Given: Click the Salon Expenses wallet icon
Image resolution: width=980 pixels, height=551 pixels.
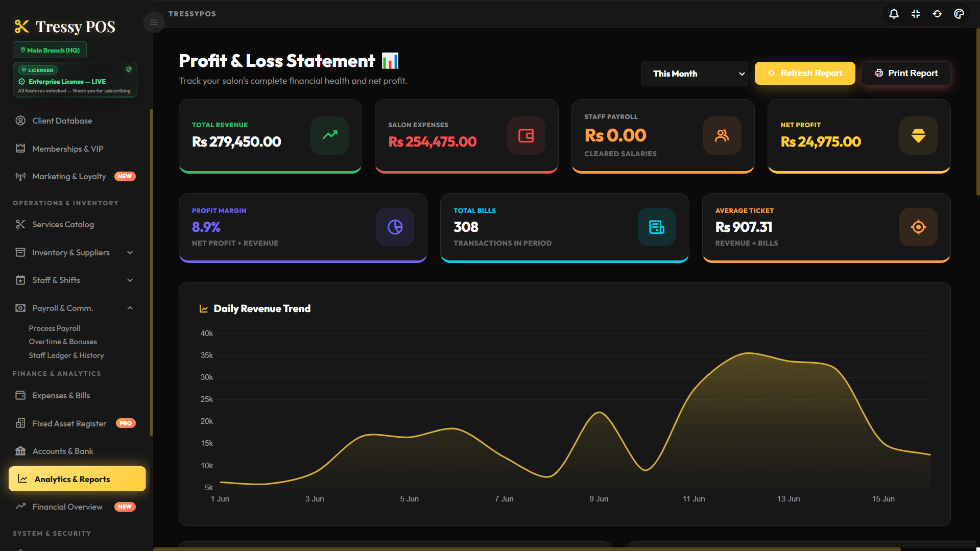Looking at the screenshot, I should (x=526, y=135).
